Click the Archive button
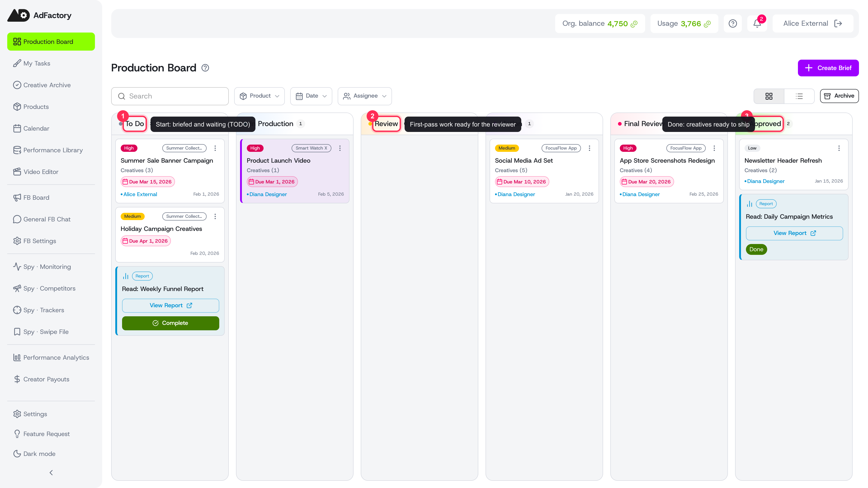Image resolution: width=868 pixels, height=488 pixels. 839,96
